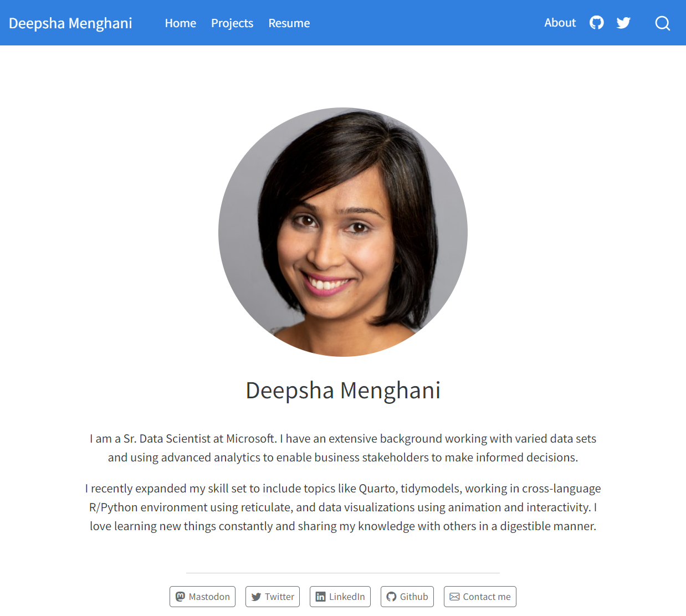Click the LinkedIn logo icon
The height and width of the screenshot is (616, 686).
320,597
